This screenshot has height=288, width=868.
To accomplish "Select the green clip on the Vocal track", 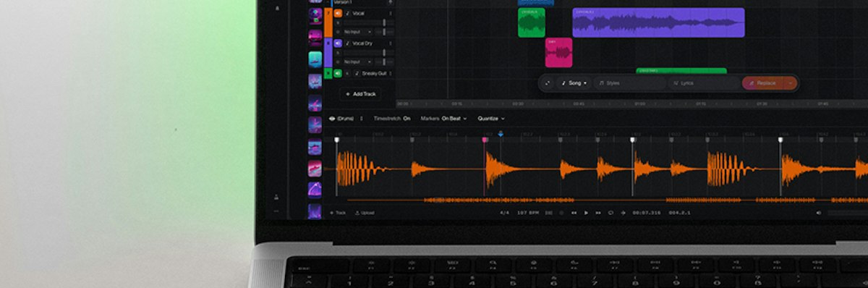I will tap(531, 22).
